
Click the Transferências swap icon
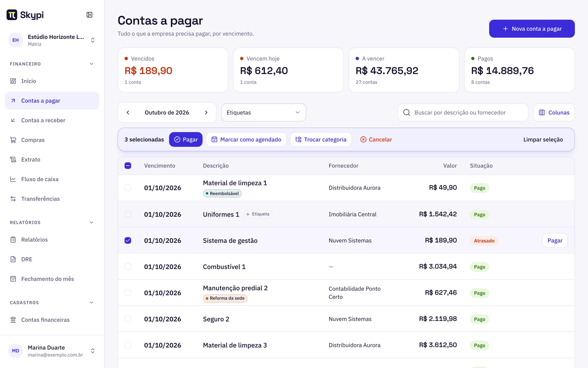pyautogui.click(x=13, y=199)
